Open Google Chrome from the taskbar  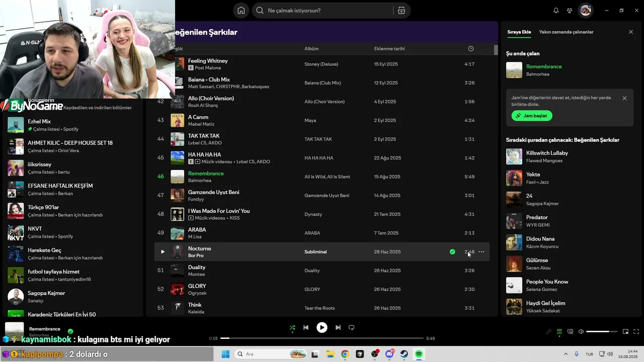tap(345, 354)
